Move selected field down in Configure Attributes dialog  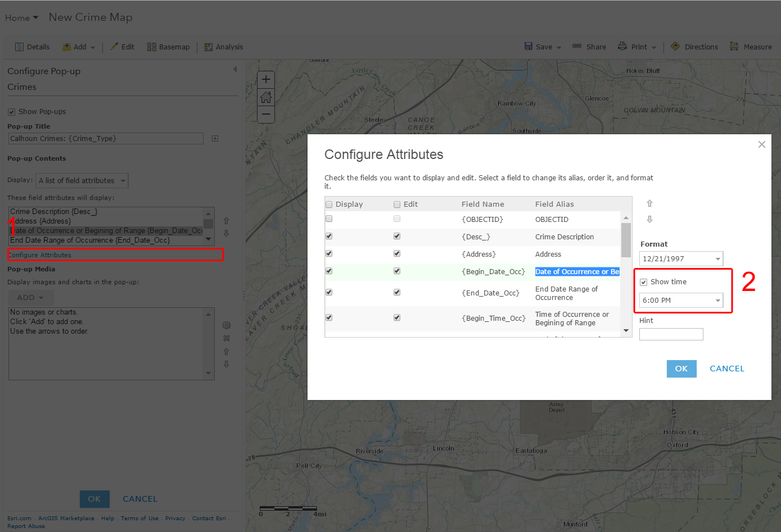(x=649, y=219)
